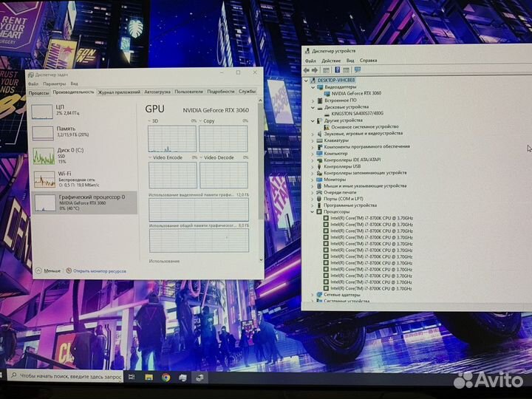Screen dimensions: 532x399
Task: Click the Клавиатуры category icon
Action: tap(320, 140)
